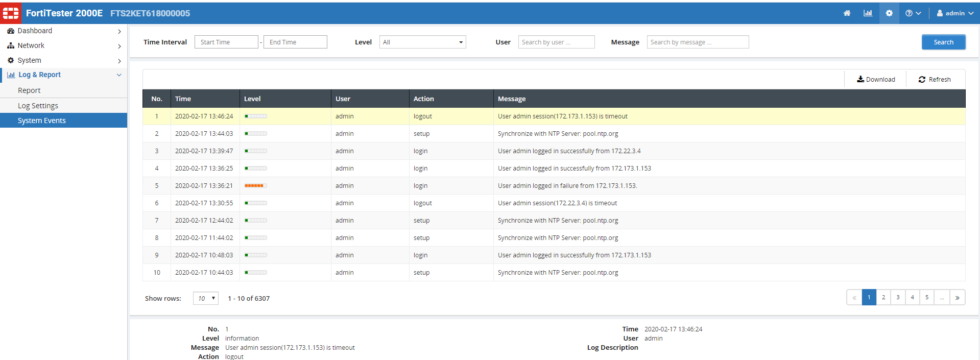Click the Time column header
The image size is (980, 360).
[x=205, y=99]
